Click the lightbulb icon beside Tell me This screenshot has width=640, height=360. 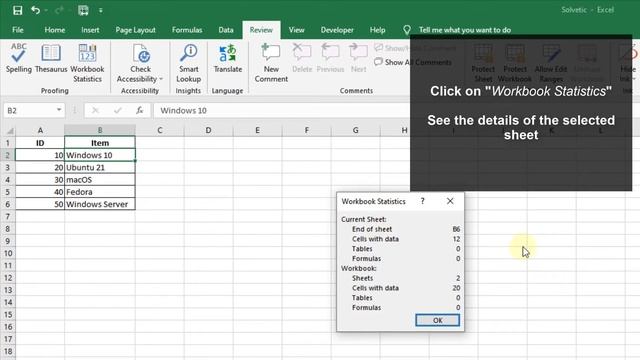407,30
